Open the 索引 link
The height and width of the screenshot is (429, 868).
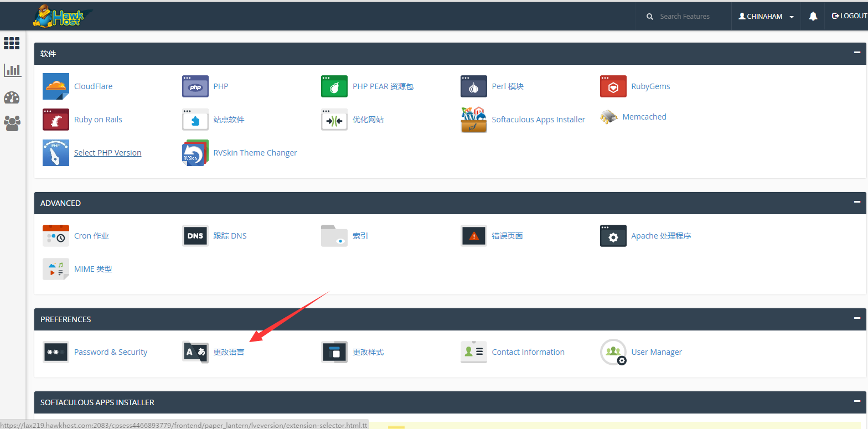360,236
